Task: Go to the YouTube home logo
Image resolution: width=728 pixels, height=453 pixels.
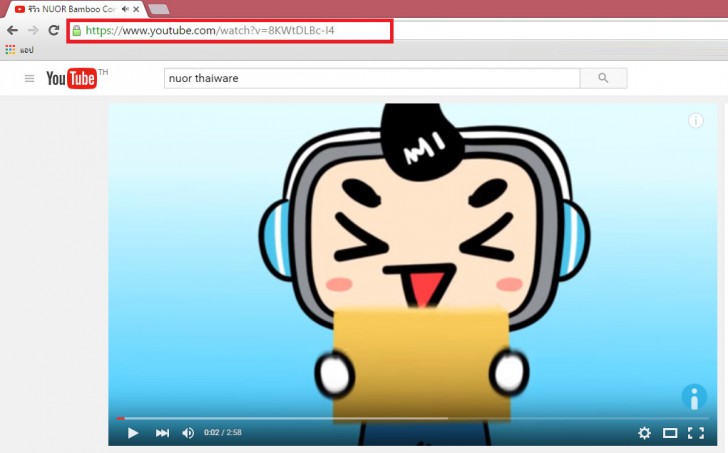Action: [71, 78]
